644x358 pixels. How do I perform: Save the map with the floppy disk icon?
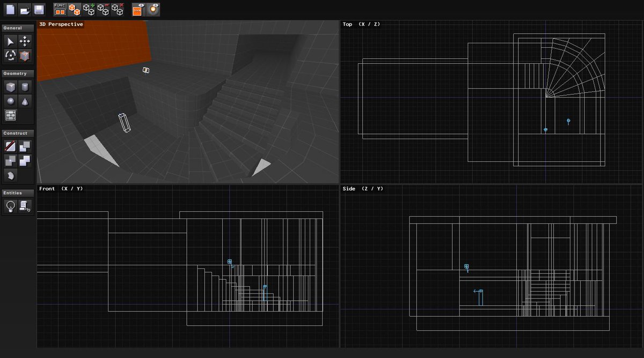point(39,9)
